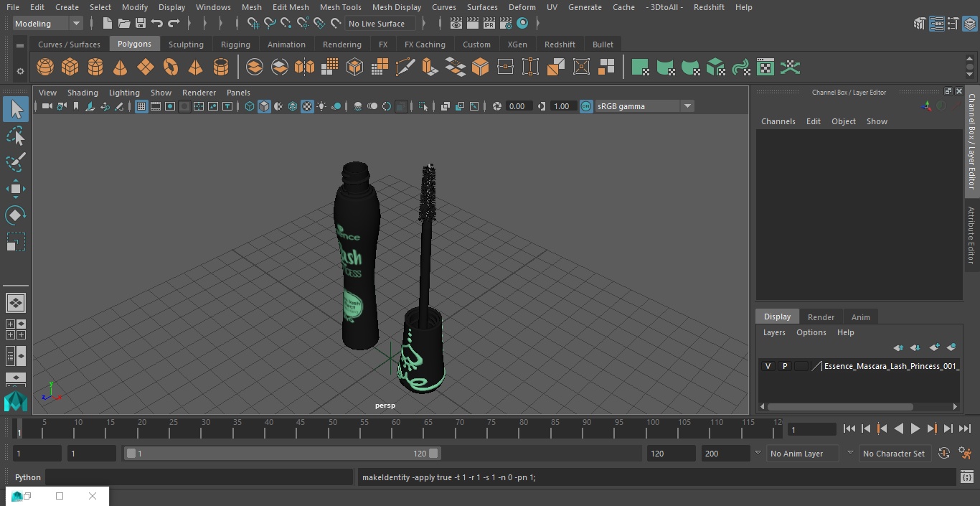Create a polygon torus from the shelf

[x=171, y=67]
